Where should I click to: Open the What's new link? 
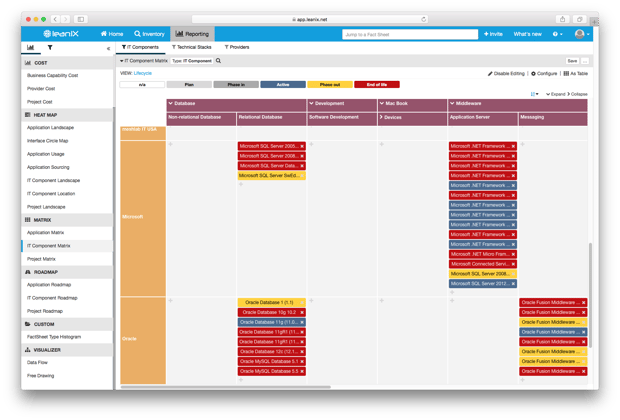point(527,34)
